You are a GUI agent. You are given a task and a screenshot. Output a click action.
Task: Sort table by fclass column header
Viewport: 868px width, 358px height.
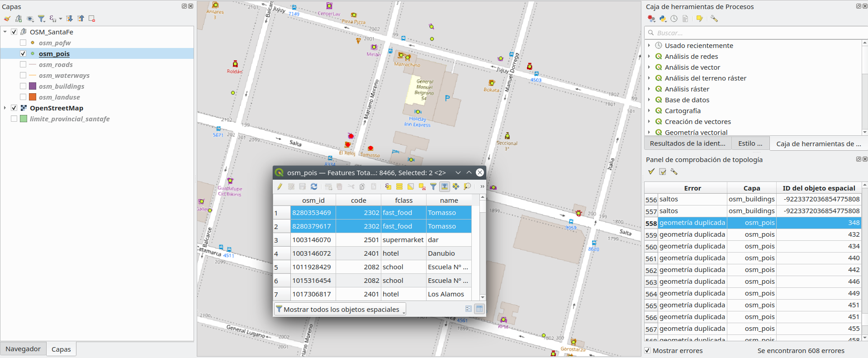[x=403, y=200]
